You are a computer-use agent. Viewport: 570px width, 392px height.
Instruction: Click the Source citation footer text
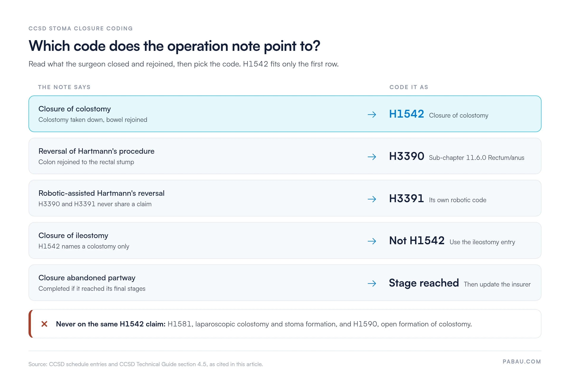[146, 364]
